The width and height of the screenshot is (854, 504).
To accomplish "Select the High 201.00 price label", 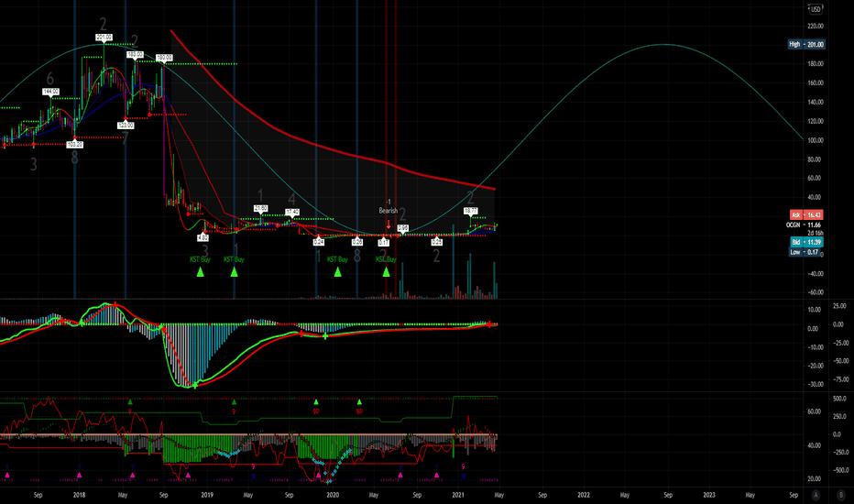I will point(806,45).
